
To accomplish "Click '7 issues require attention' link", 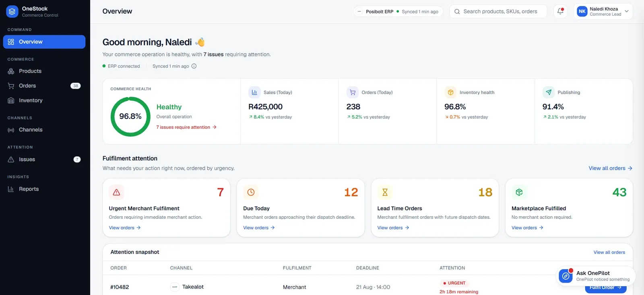I will pos(186,127).
